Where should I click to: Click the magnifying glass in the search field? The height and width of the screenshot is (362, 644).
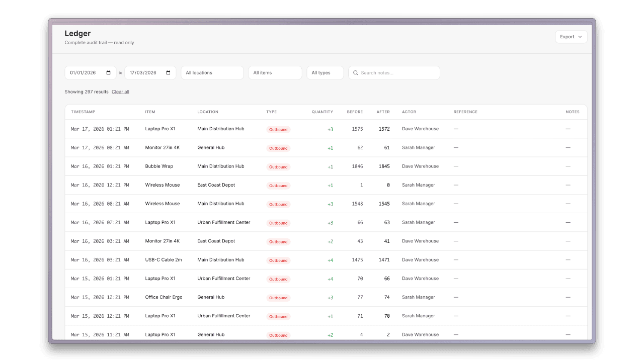(x=356, y=73)
